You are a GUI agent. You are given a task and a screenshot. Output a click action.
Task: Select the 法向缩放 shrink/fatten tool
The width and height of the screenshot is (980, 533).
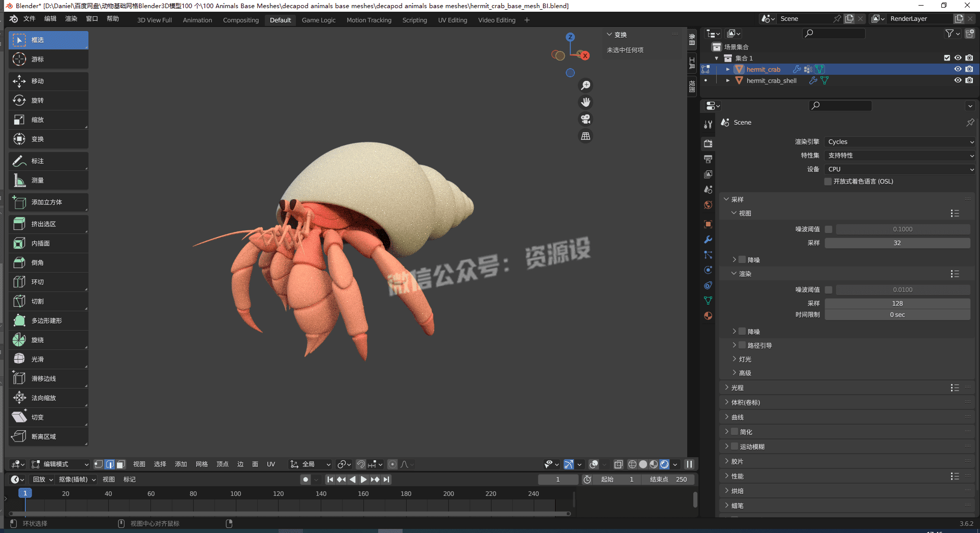click(48, 398)
